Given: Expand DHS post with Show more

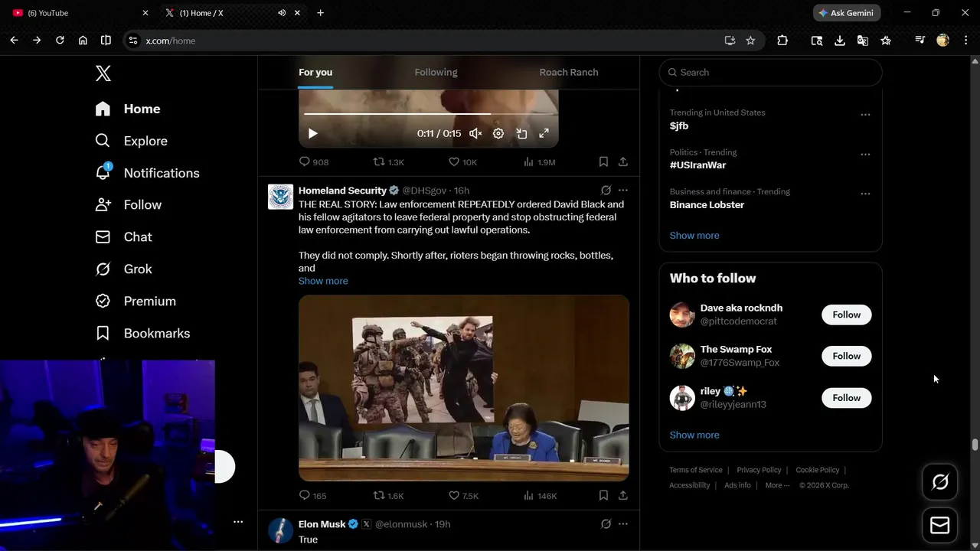Looking at the screenshot, I should [x=323, y=281].
